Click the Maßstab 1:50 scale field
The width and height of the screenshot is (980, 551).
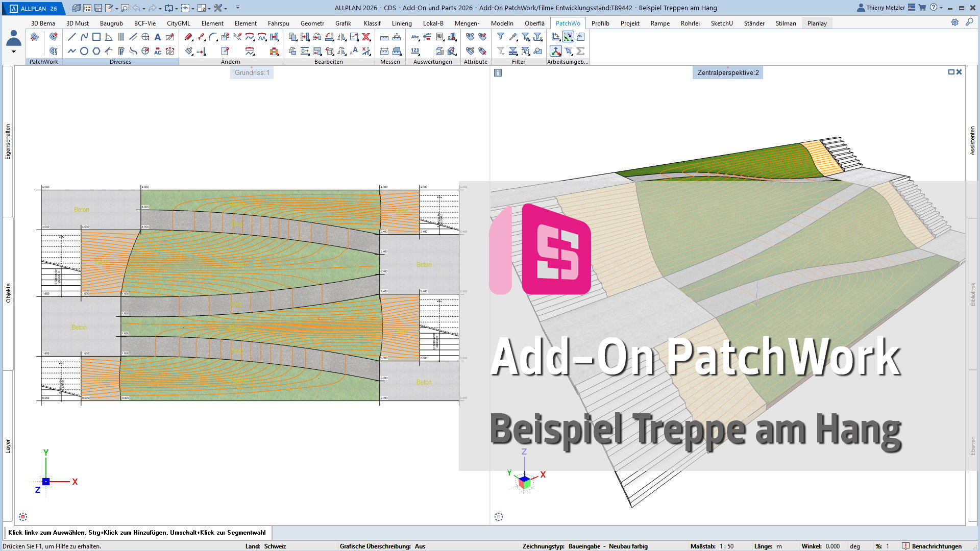(x=726, y=546)
